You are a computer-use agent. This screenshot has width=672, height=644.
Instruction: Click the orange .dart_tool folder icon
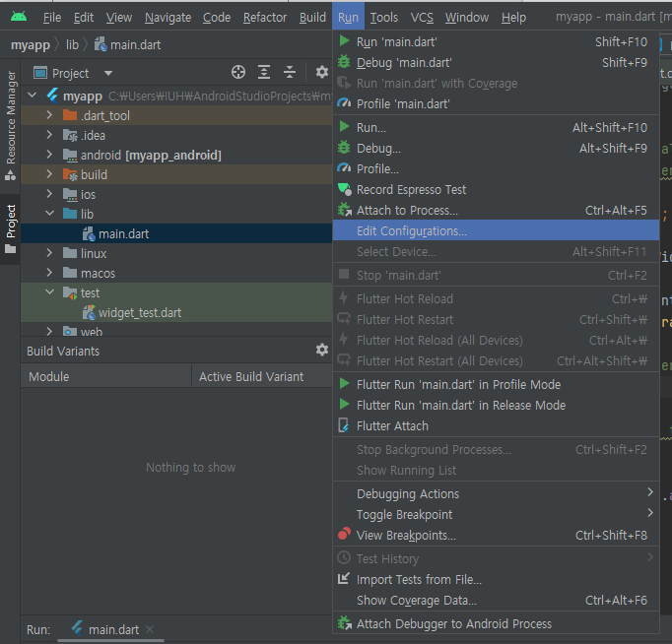pyautogui.click(x=70, y=115)
